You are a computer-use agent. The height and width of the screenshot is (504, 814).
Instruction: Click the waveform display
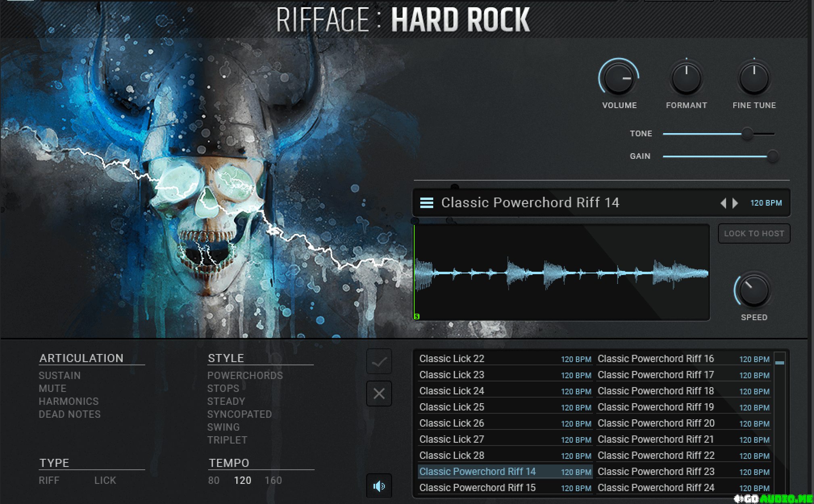click(x=561, y=273)
